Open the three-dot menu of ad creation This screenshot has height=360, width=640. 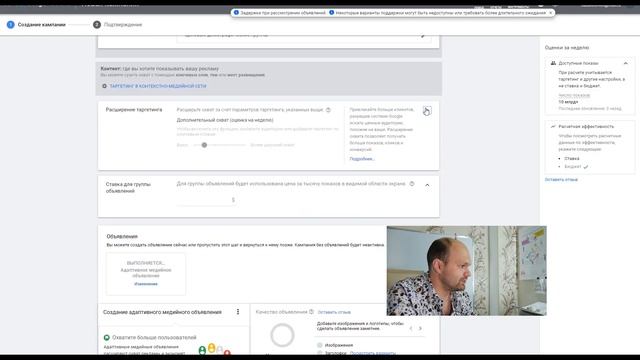point(238,312)
